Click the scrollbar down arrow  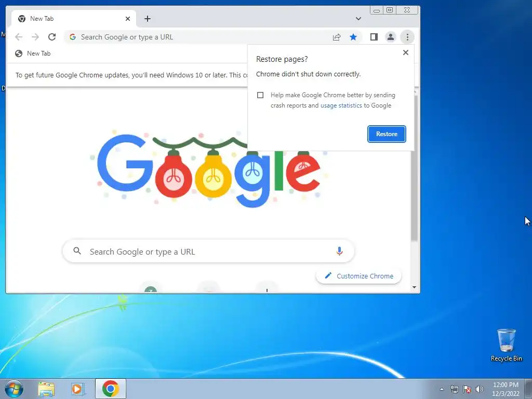[414, 287]
